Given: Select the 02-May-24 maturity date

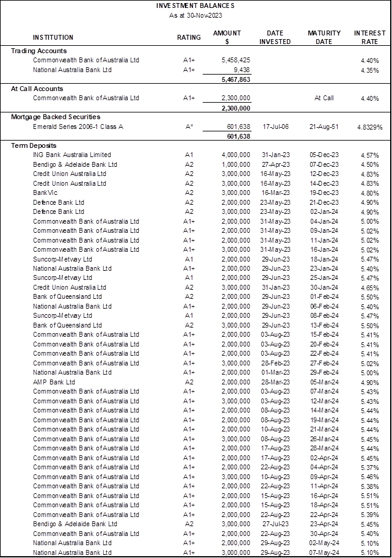Looking at the screenshot, I should click(324, 543).
